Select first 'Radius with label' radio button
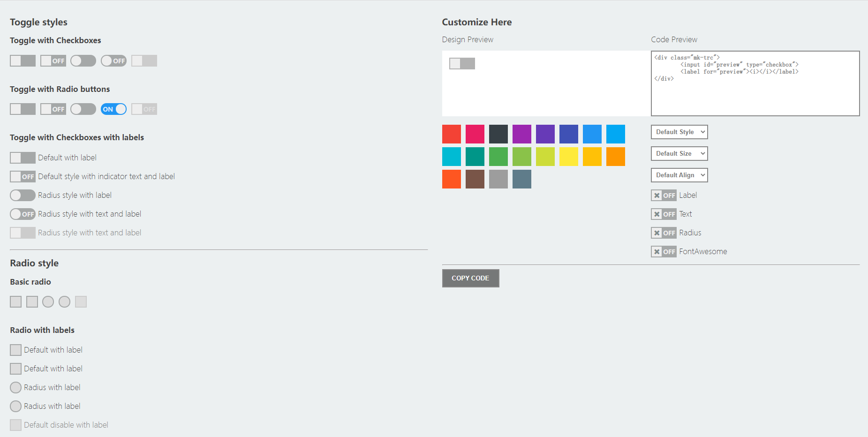 (16, 388)
